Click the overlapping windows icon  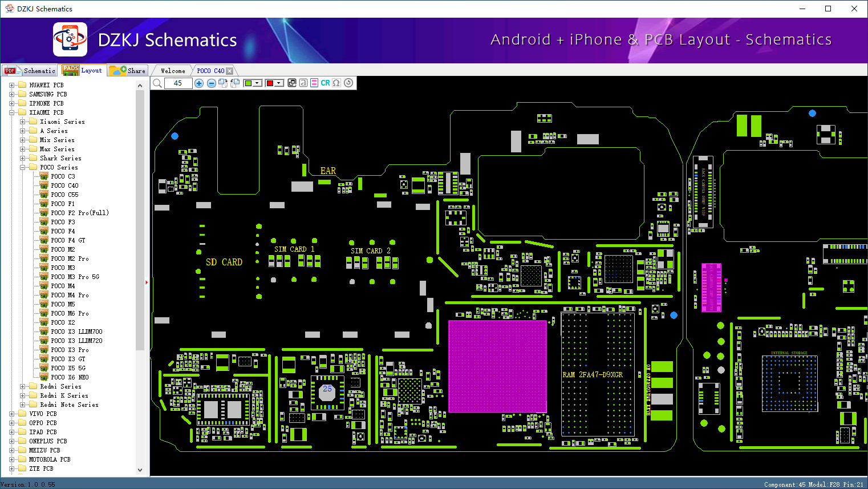(x=292, y=83)
